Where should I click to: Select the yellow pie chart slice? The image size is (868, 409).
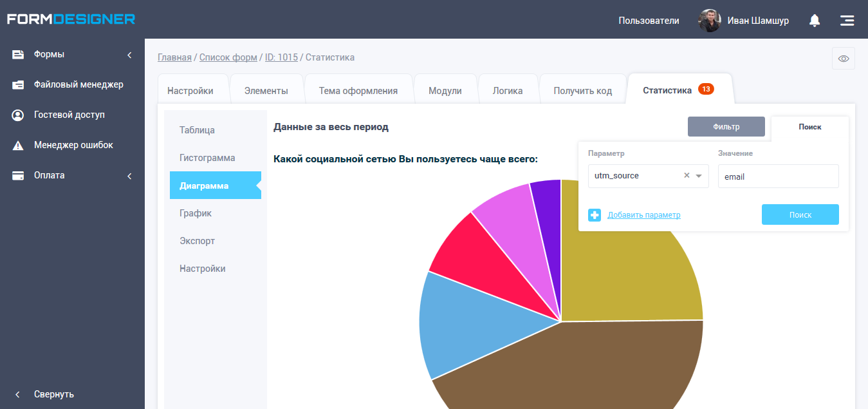(x=637, y=271)
